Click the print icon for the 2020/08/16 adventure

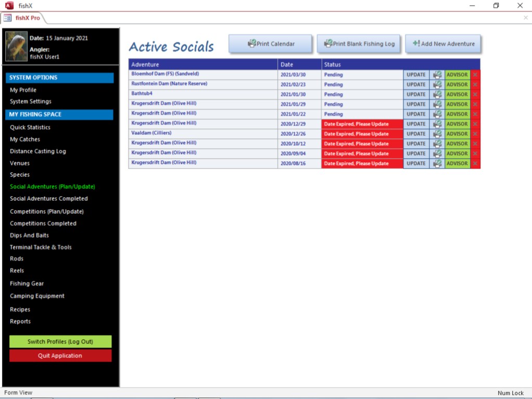click(437, 163)
